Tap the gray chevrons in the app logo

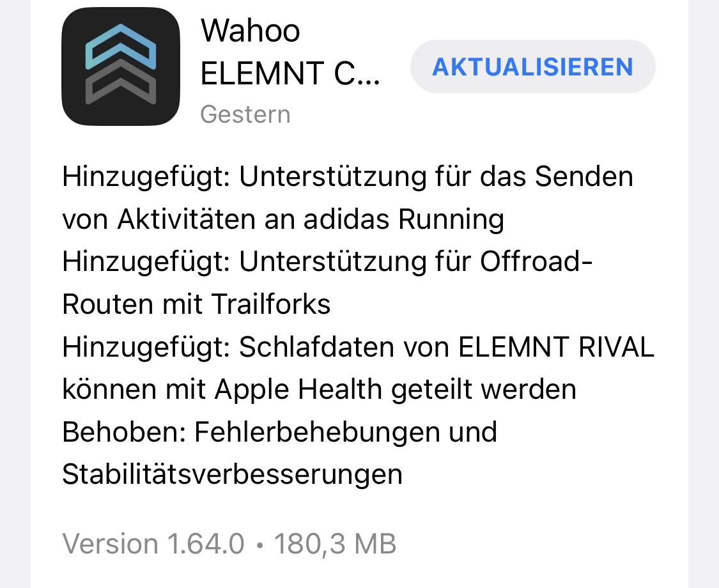(x=121, y=82)
